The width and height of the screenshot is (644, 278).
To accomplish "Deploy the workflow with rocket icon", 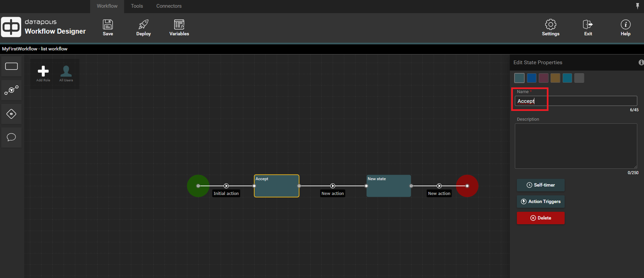I will click(x=143, y=28).
